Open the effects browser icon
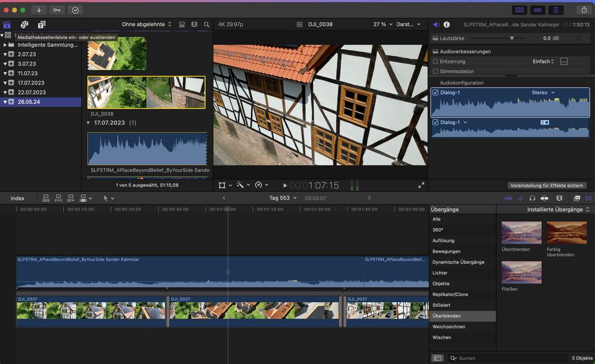595x364 pixels. pos(576,198)
